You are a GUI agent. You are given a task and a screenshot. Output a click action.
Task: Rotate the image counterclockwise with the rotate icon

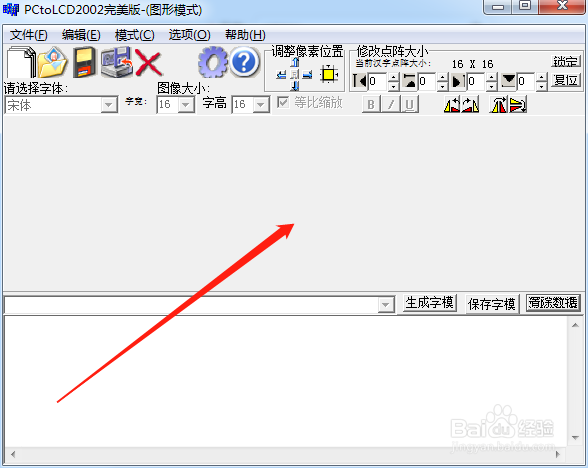(x=452, y=105)
